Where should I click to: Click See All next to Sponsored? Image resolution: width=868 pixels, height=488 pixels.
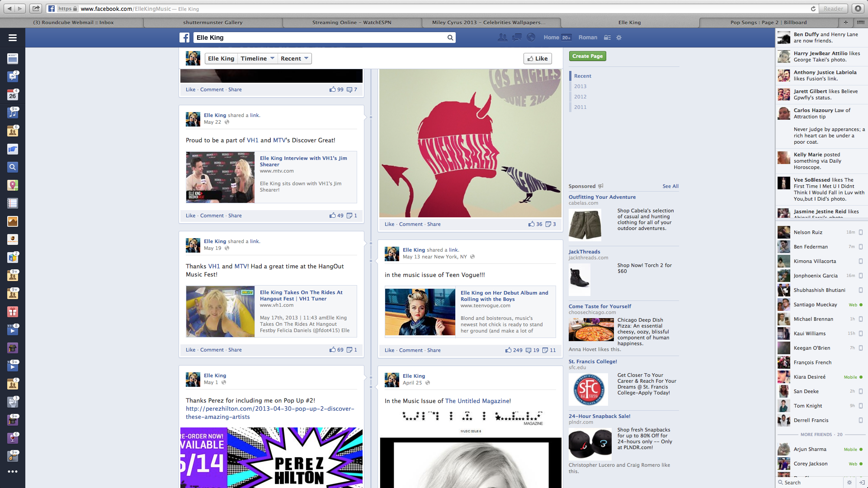(x=670, y=186)
